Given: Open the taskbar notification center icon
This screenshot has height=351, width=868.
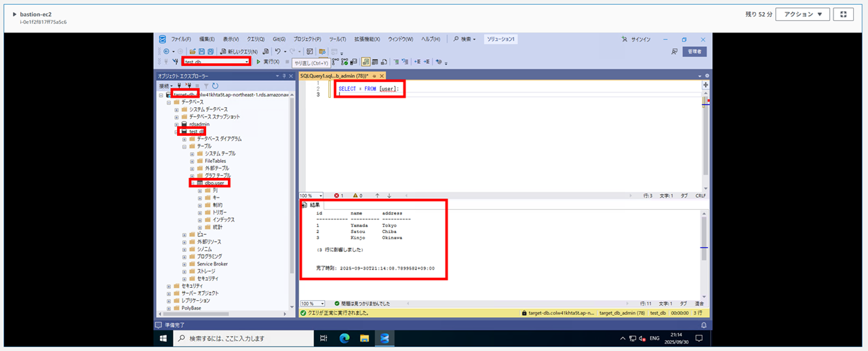Looking at the screenshot, I should tap(698, 338).
